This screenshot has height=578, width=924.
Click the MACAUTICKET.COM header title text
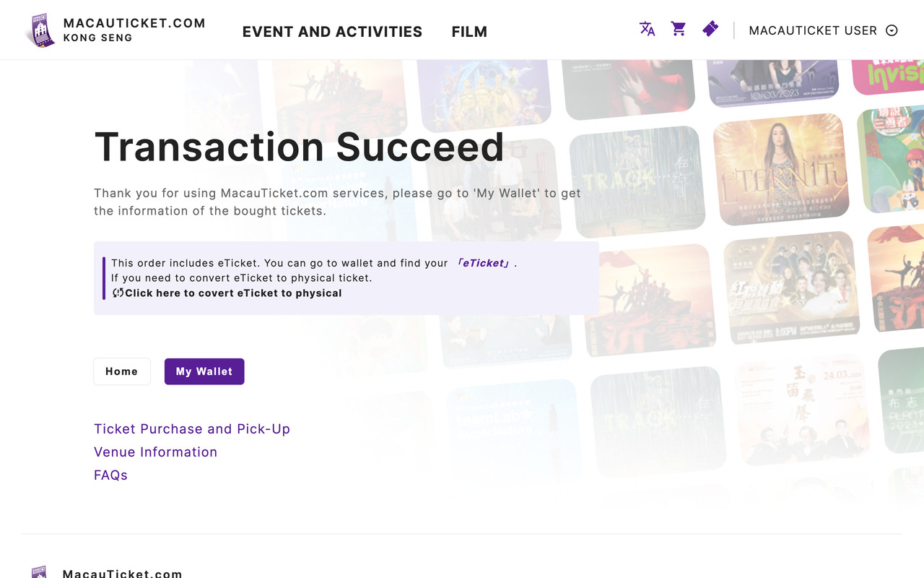coord(134,23)
